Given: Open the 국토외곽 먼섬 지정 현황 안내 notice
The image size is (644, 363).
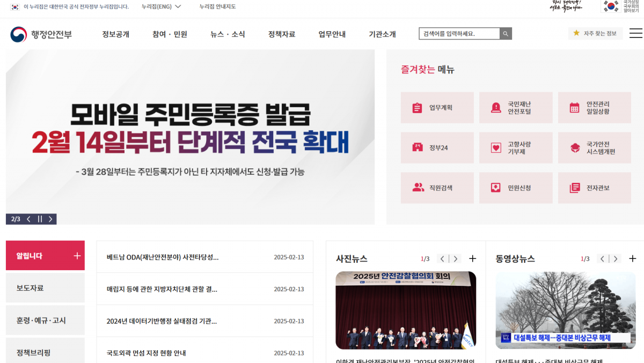Looking at the screenshot, I should click(146, 353).
